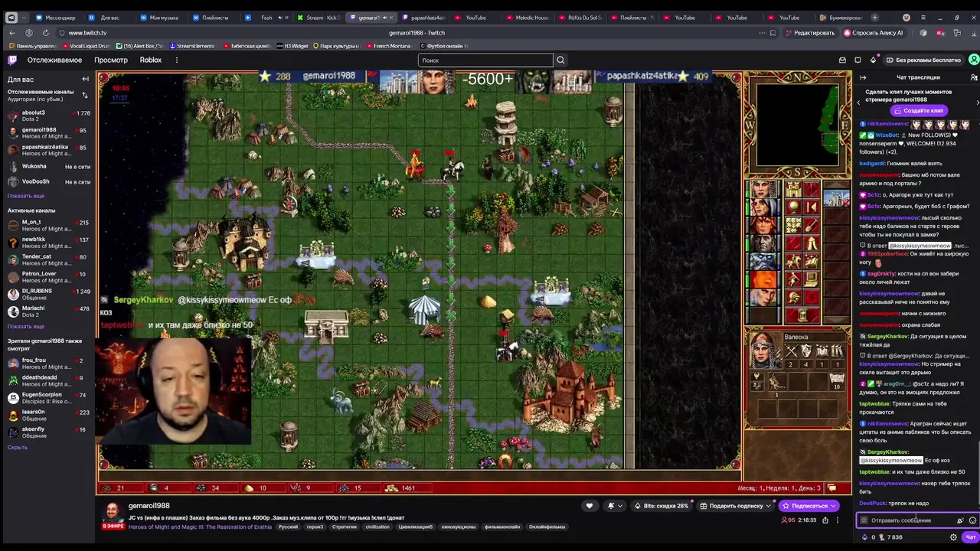Viewport: 980px width, 551px height.
Task: Open stream more options three dots
Action: click(837, 520)
